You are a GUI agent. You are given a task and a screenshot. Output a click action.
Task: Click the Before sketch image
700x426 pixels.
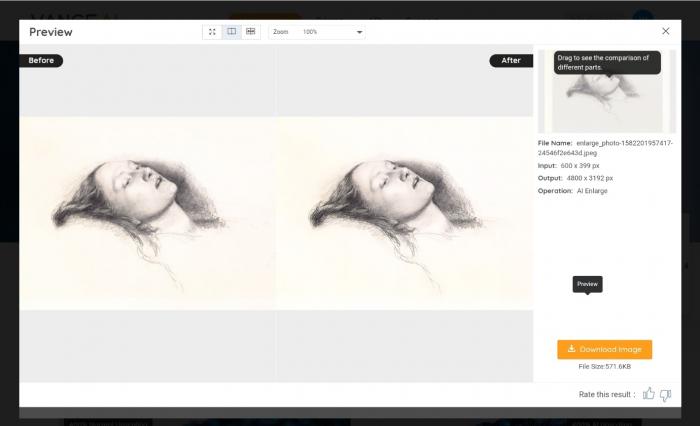(x=147, y=213)
